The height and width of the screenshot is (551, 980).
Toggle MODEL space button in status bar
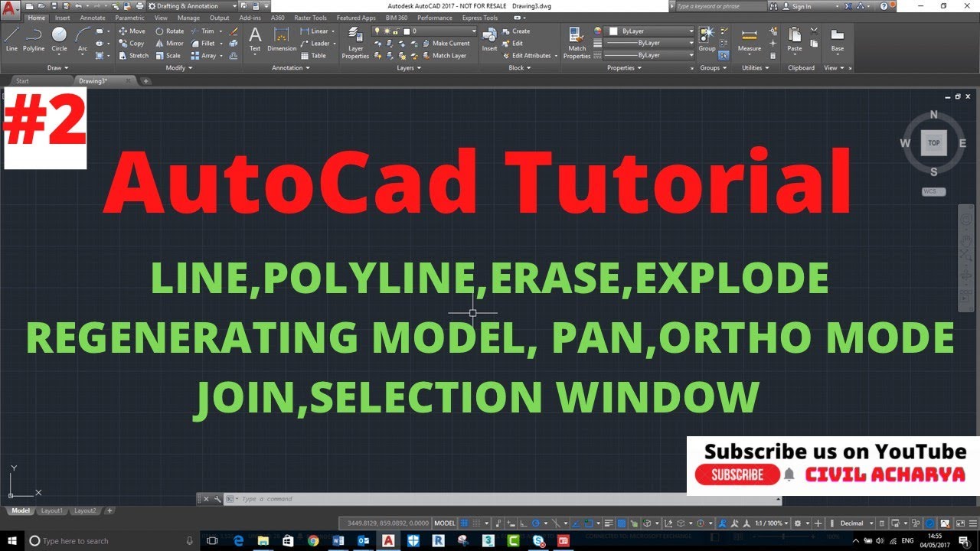[445, 523]
